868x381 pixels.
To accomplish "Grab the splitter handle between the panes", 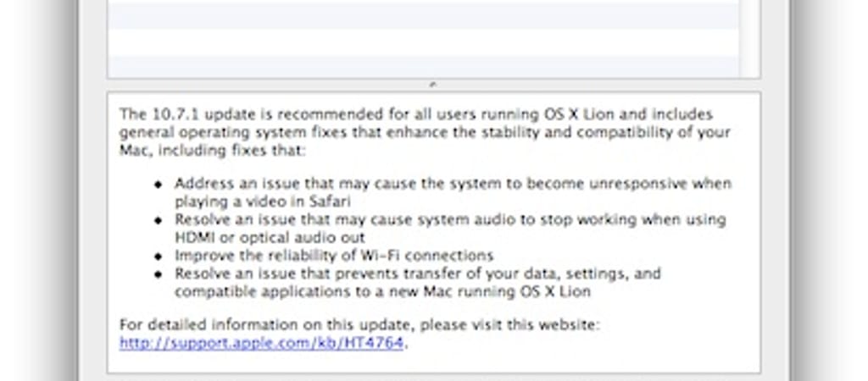I will [x=433, y=85].
